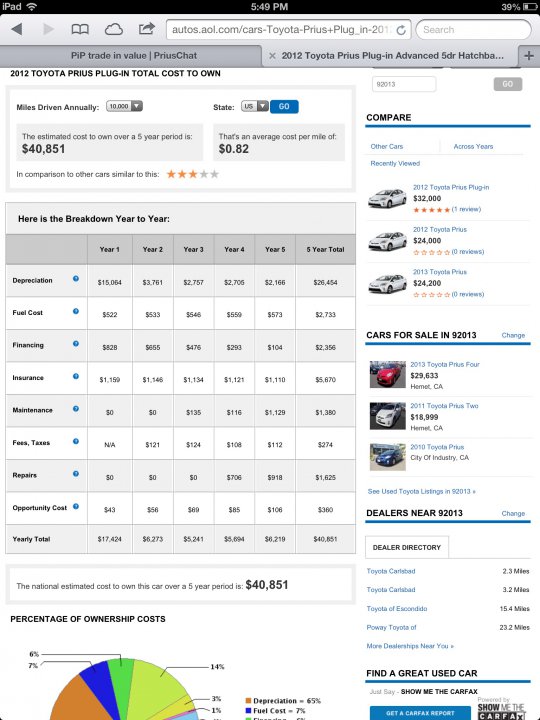Image resolution: width=540 pixels, height=720 pixels.
Task: Select the Other Cars compare tab
Action: pos(387,146)
